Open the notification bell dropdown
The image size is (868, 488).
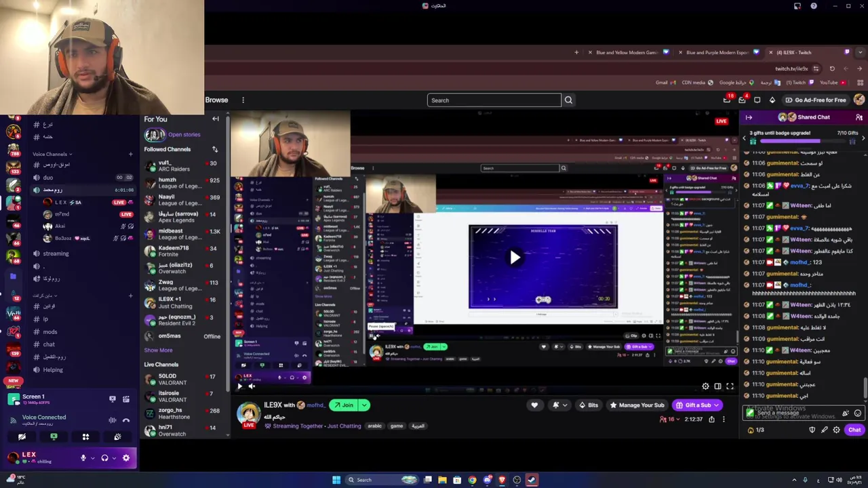click(558, 405)
